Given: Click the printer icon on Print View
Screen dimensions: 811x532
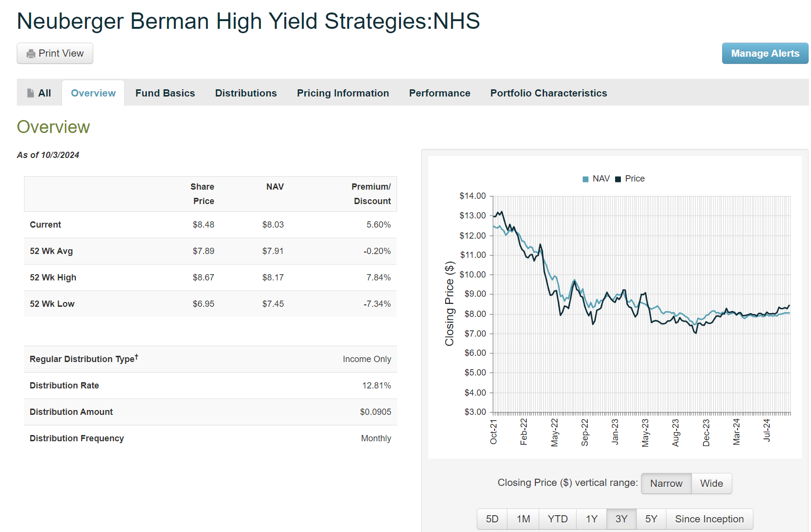Looking at the screenshot, I should [x=31, y=54].
